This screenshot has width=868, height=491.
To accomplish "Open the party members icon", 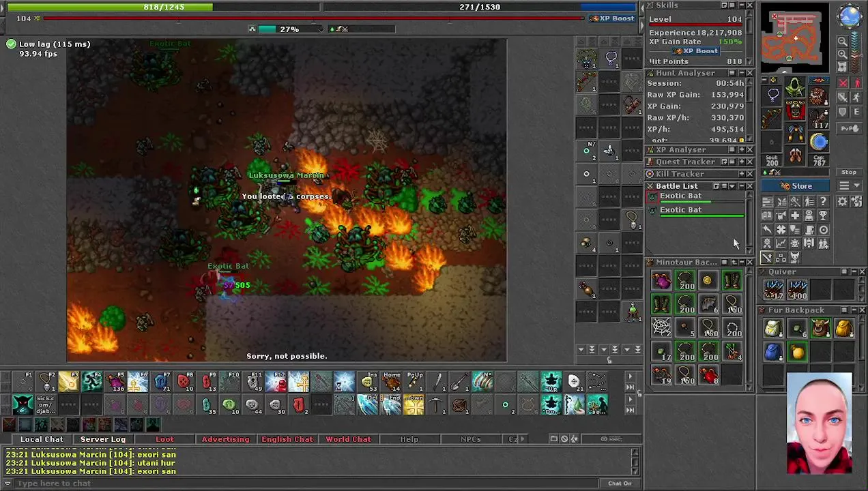I will 824,243.
